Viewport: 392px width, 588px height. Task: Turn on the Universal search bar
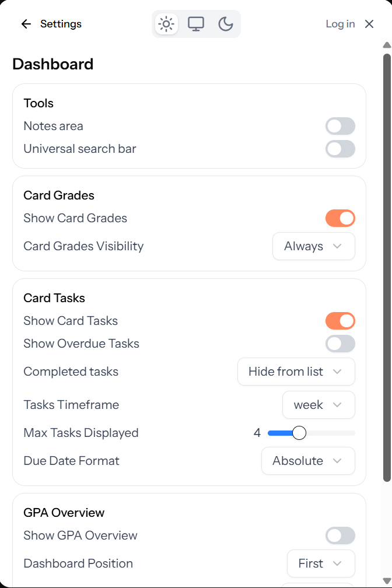point(340,149)
